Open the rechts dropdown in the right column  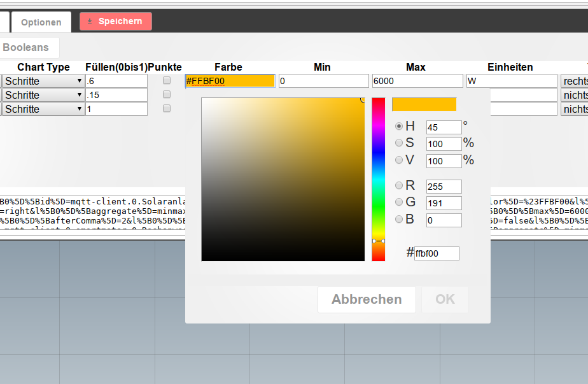576,80
